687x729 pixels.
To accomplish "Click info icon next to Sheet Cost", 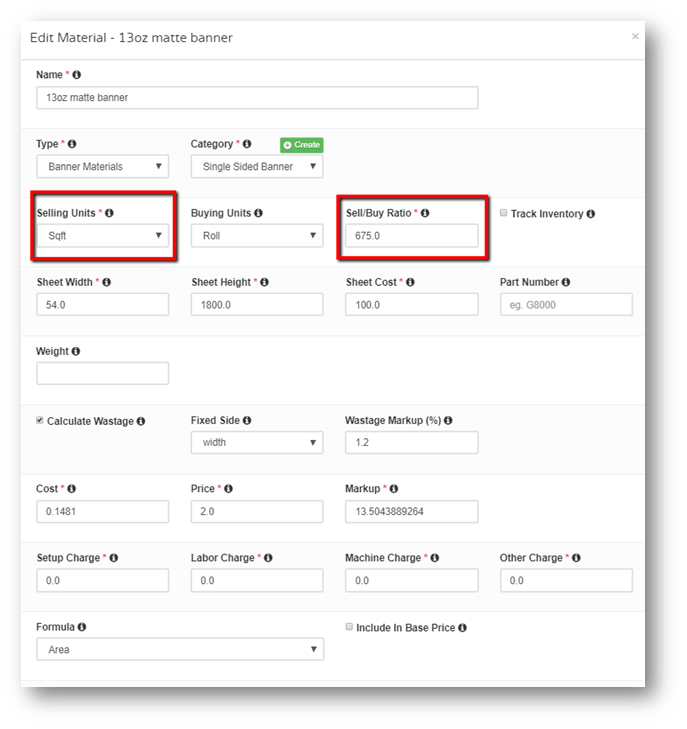I will coord(410,282).
